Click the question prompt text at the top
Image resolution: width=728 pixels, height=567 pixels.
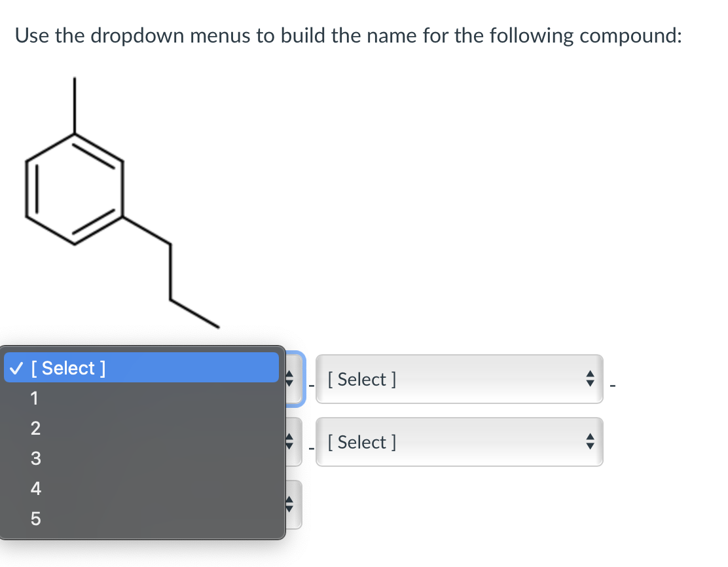[x=349, y=36]
